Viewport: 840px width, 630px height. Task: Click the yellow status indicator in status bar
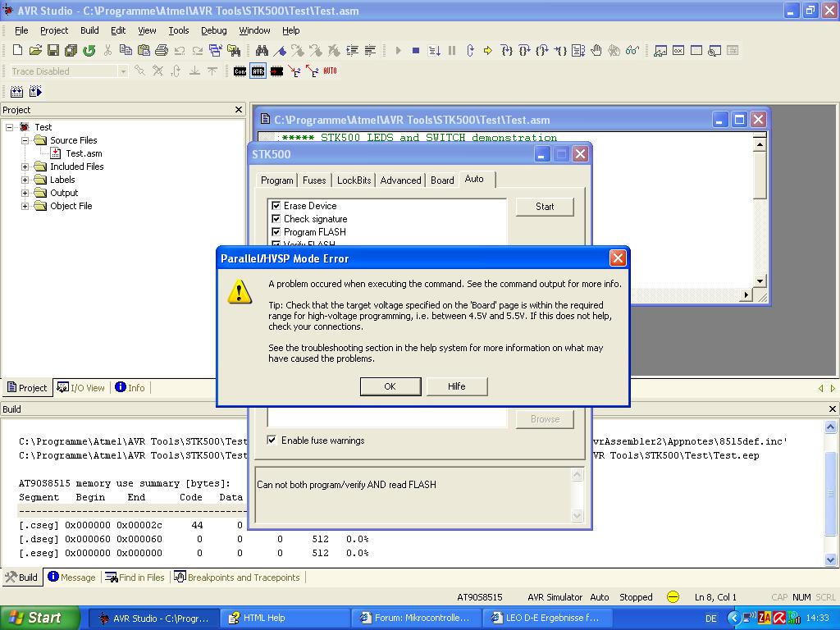(673, 597)
